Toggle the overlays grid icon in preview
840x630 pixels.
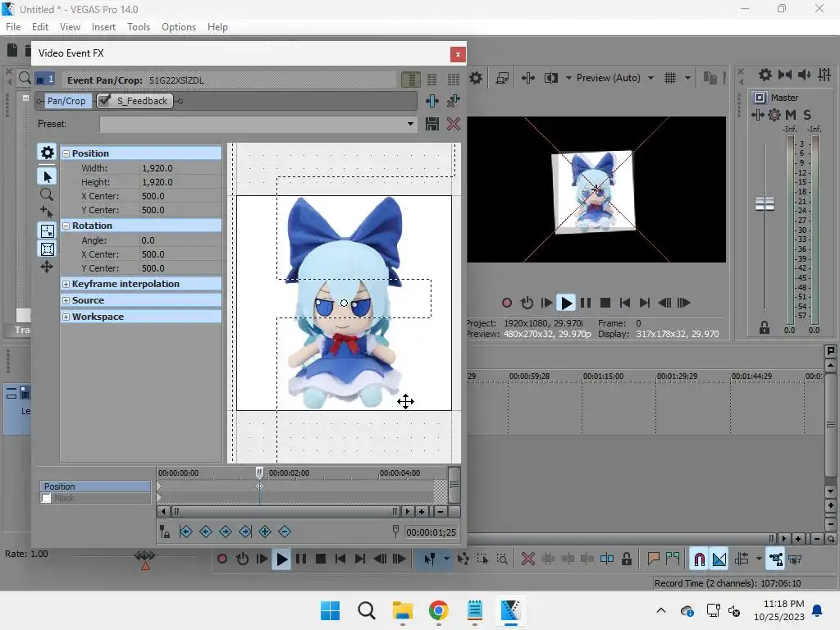(670, 78)
